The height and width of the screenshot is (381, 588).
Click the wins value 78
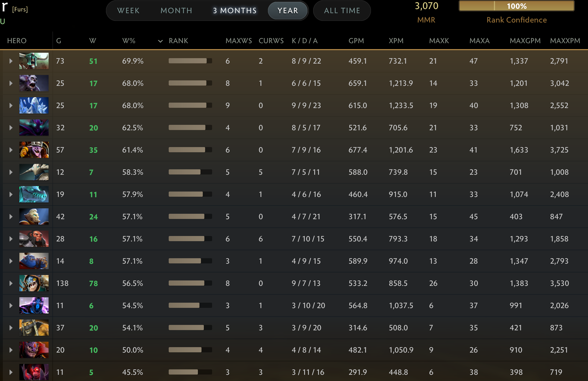pyautogui.click(x=94, y=284)
